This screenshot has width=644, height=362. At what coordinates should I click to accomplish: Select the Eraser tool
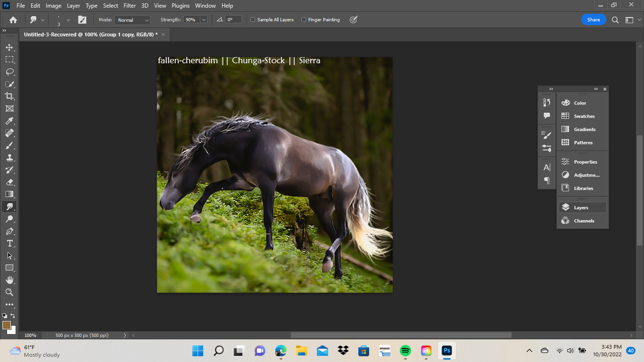pos(10,182)
